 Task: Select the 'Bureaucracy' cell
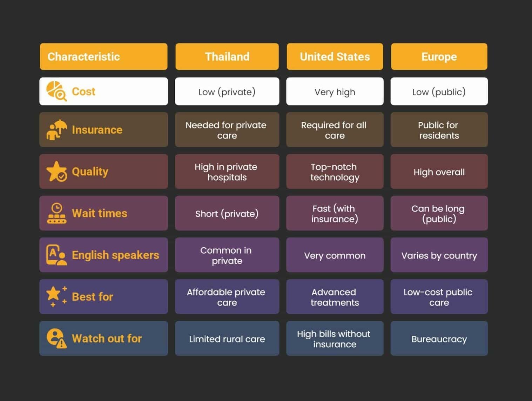pyautogui.click(x=439, y=338)
